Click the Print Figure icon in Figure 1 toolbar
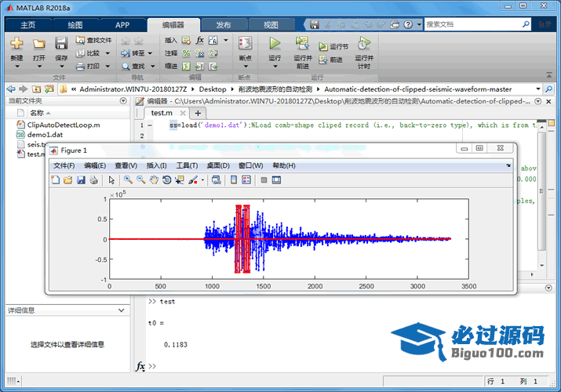This screenshot has width=561, height=392. tap(93, 180)
